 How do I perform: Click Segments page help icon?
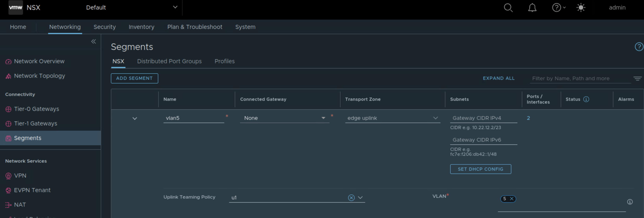[x=639, y=47]
